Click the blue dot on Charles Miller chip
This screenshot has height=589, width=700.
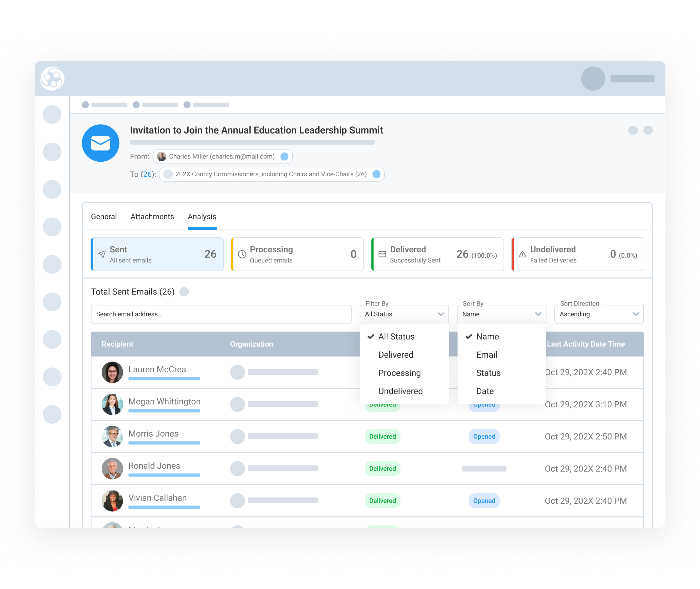pyautogui.click(x=284, y=157)
